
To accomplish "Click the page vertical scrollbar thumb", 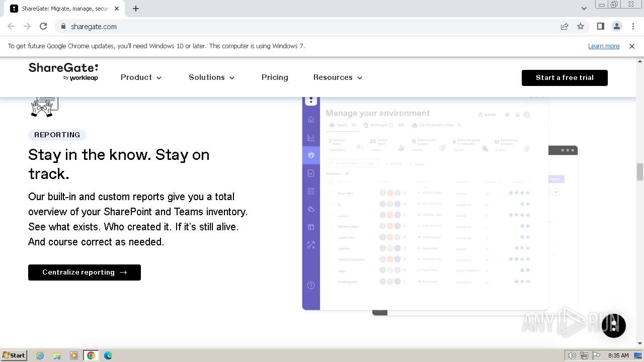I will [x=640, y=172].
